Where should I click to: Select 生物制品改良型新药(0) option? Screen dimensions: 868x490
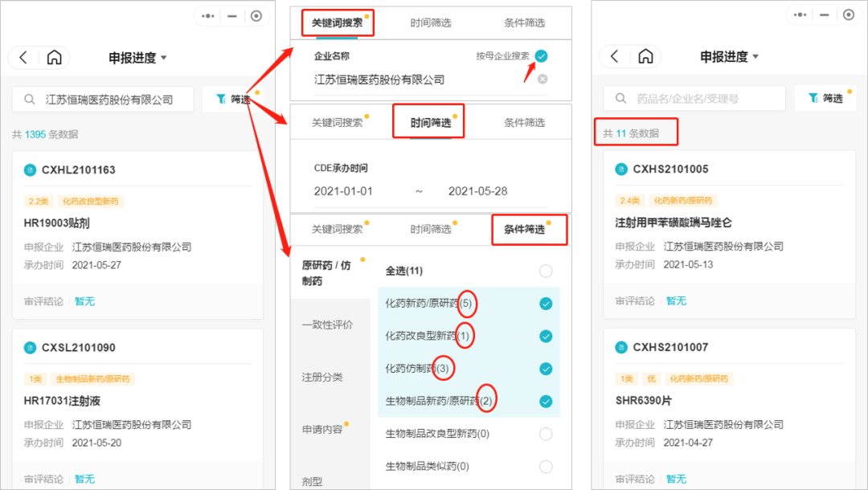pos(546,434)
